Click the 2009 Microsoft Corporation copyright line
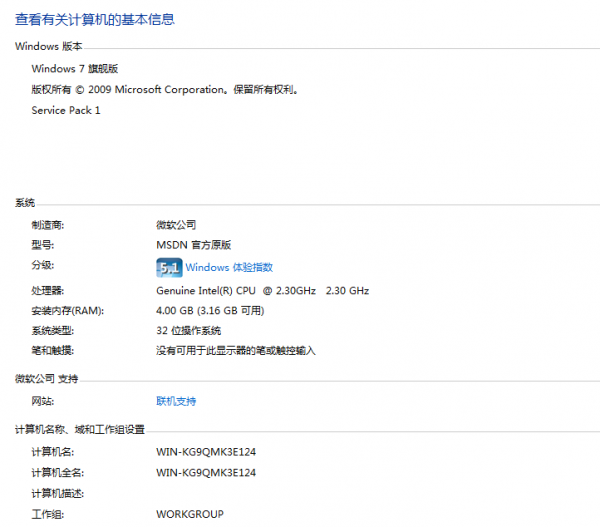600x527 pixels. coord(165,90)
